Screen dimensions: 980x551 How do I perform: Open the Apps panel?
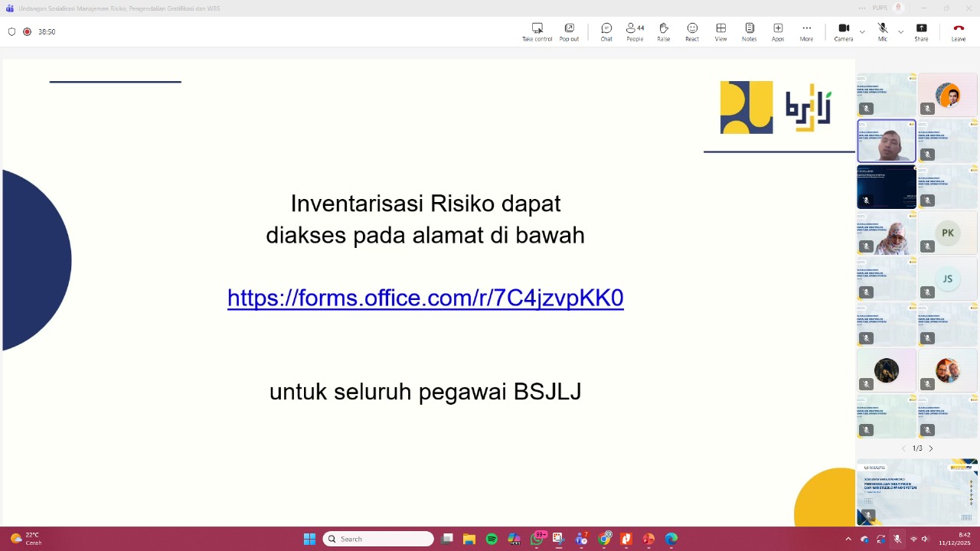click(x=778, y=31)
